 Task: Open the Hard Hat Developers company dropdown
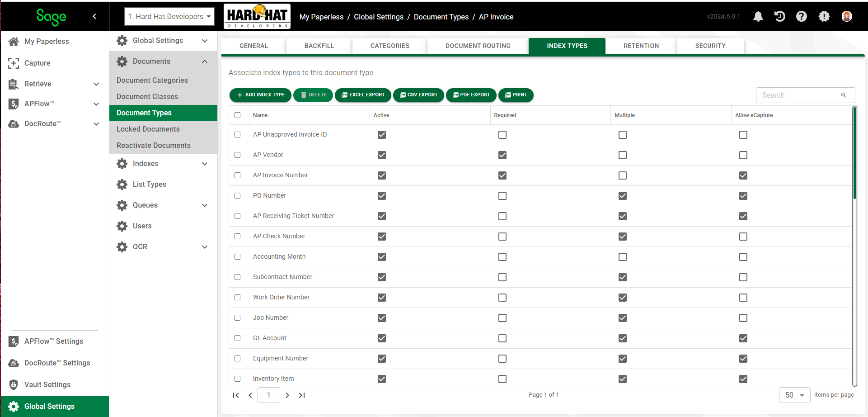[x=169, y=17]
